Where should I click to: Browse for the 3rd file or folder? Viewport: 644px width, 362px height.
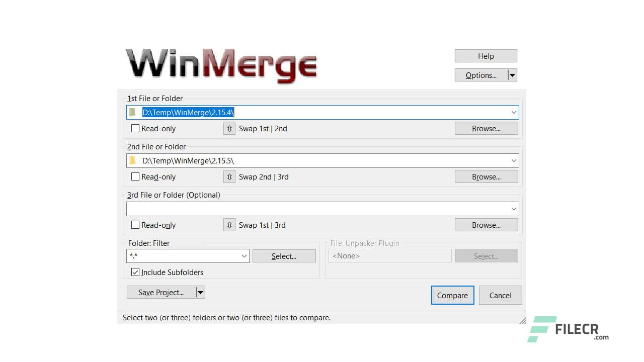pyautogui.click(x=485, y=225)
